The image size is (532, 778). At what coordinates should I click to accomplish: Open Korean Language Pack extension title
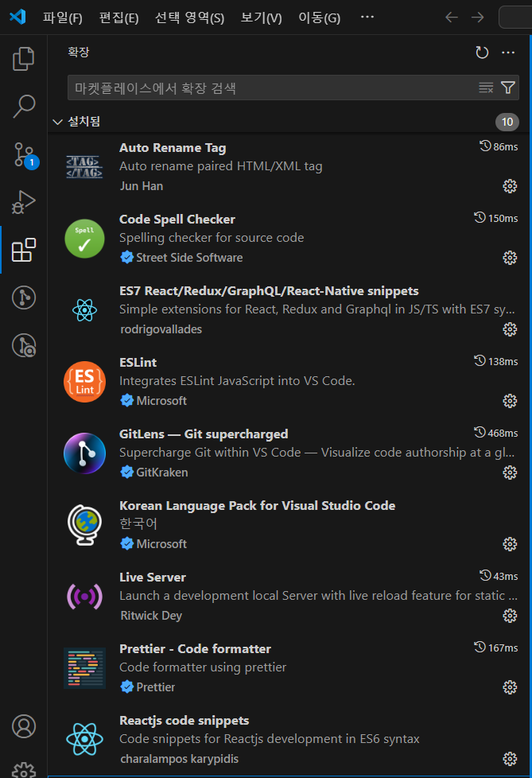click(258, 506)
